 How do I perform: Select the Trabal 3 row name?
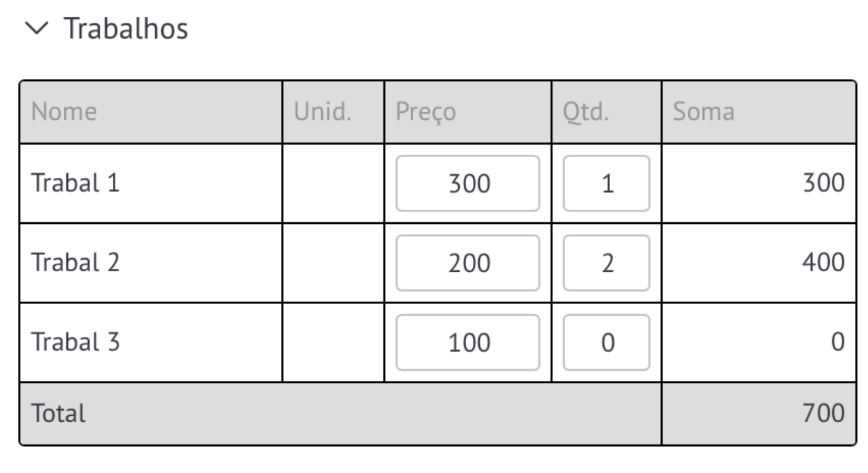75,342
